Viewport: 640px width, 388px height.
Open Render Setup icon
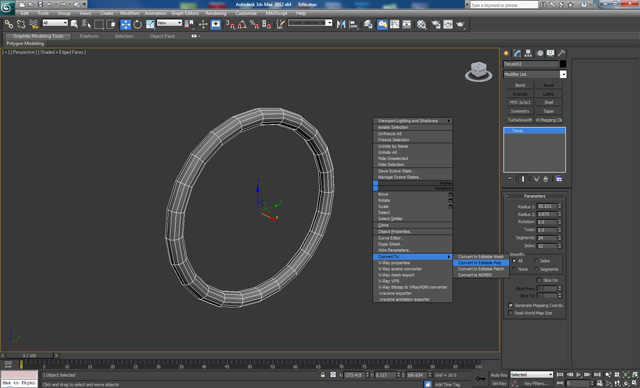tap(436, 24)
